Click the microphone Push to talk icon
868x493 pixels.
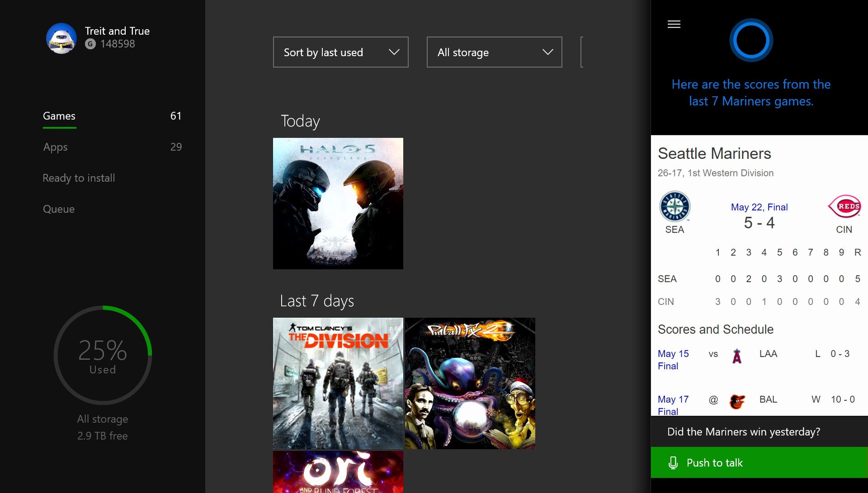coord(672,462)
